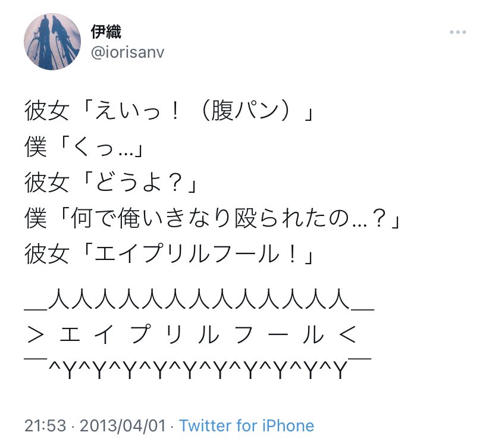Open the @iorisanv handle link
Viewport: 480px width, 448px height.
point(128,52)
